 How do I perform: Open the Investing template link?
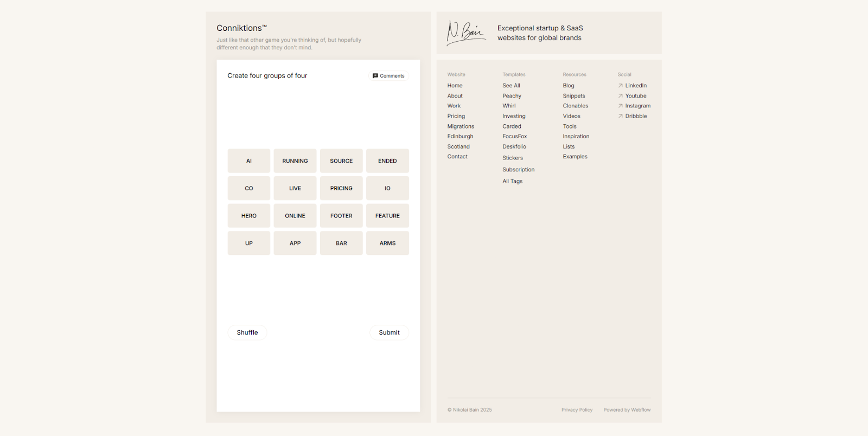[x=514, y=116]
